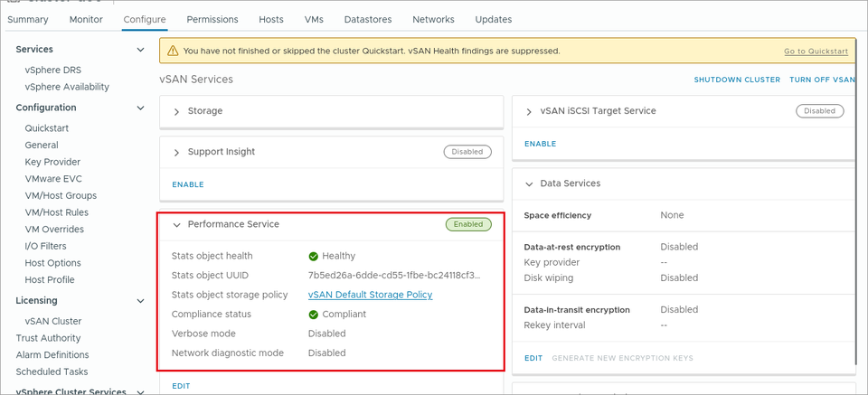Screen dimensions: 868x395
Task: Select VM/Host Groups
Action: pyautogui.click(x=61, y=196)
